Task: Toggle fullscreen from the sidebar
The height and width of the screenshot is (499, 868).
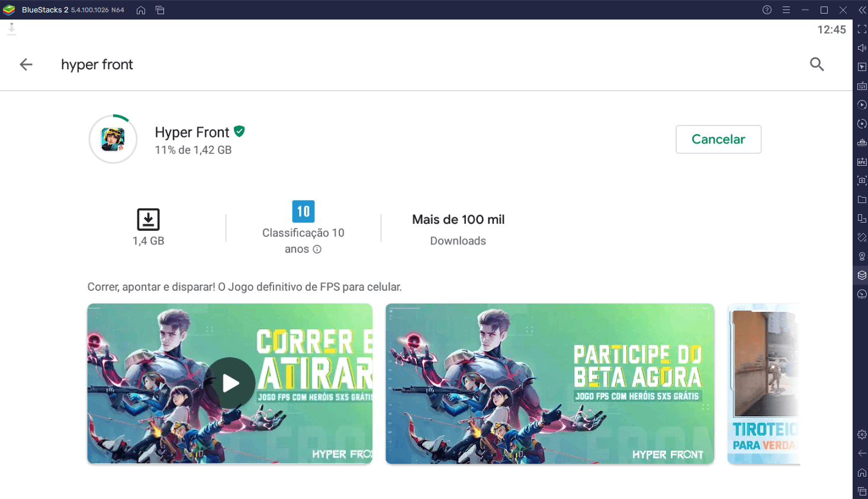Action: pyautogui.click(x=862, y=29)
